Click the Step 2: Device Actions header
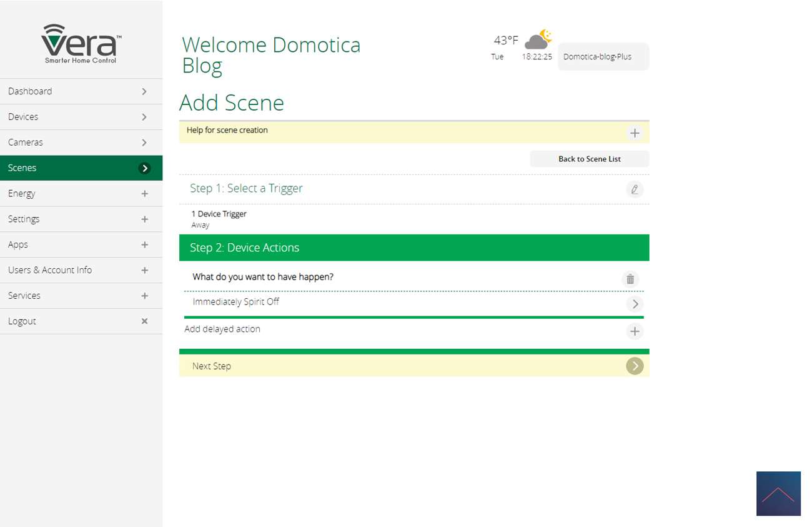The image size is (812, 527). pos(413,248)
